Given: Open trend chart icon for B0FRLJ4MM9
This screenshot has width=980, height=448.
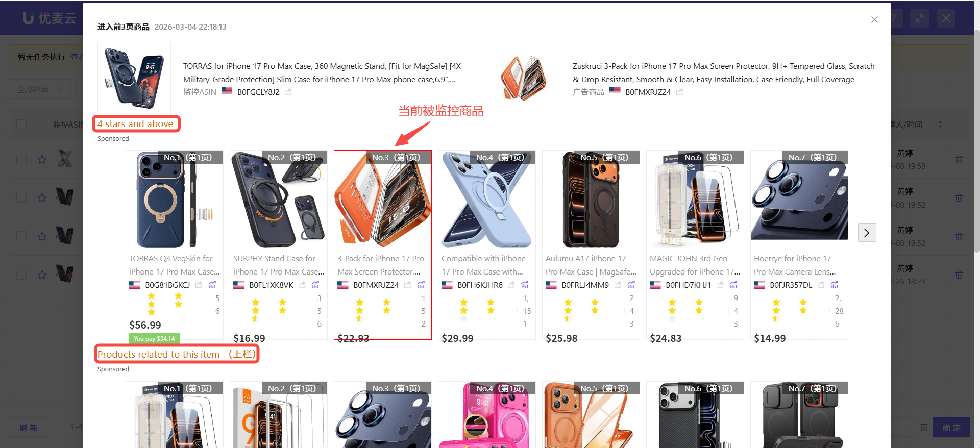Looking at the screenshot, I should point(631,285).
